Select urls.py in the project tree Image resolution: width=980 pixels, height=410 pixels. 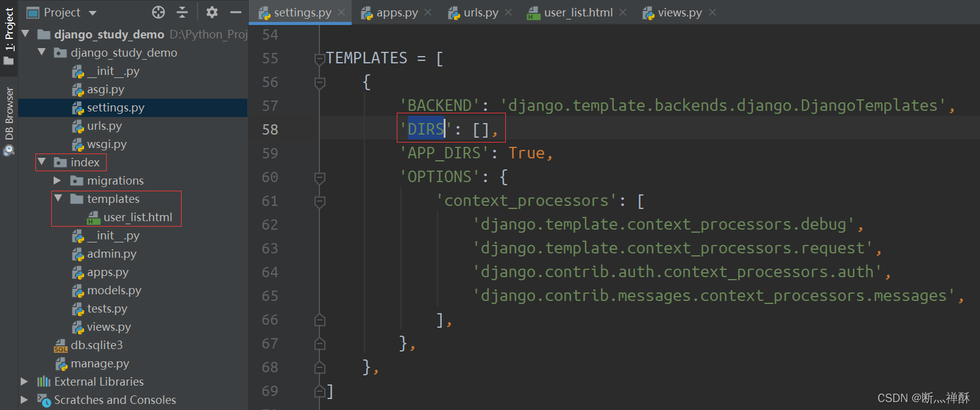[104, 126]
